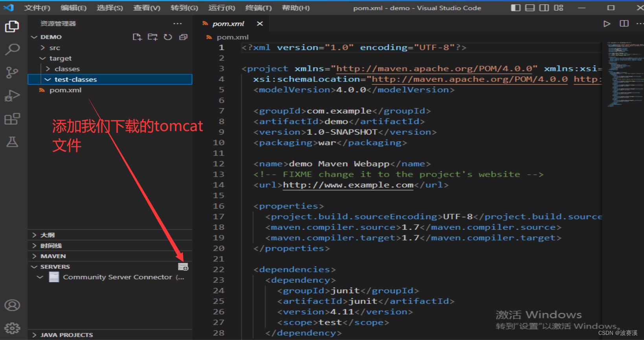Click the artifactId 'demo' text
Viewport: 644px width, 340px height.
click(x=336, y=122)
